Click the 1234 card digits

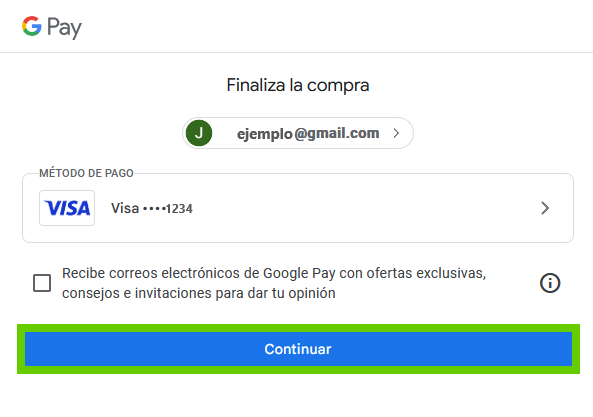pos(179,209)
